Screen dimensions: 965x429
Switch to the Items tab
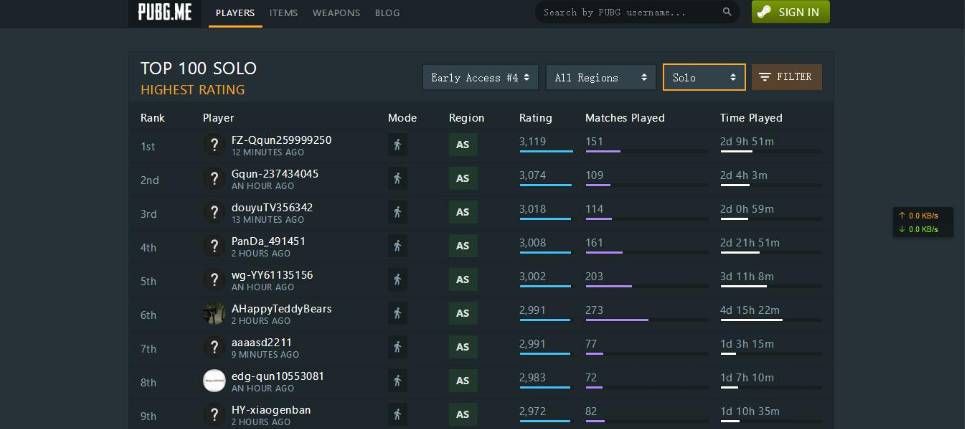[x=283, y=12]
